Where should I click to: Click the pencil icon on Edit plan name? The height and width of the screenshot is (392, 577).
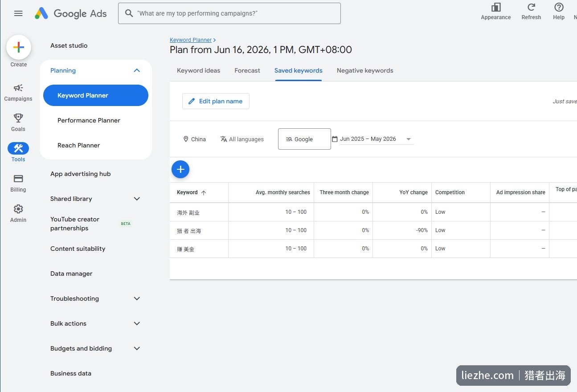click(x=192, y=101)
